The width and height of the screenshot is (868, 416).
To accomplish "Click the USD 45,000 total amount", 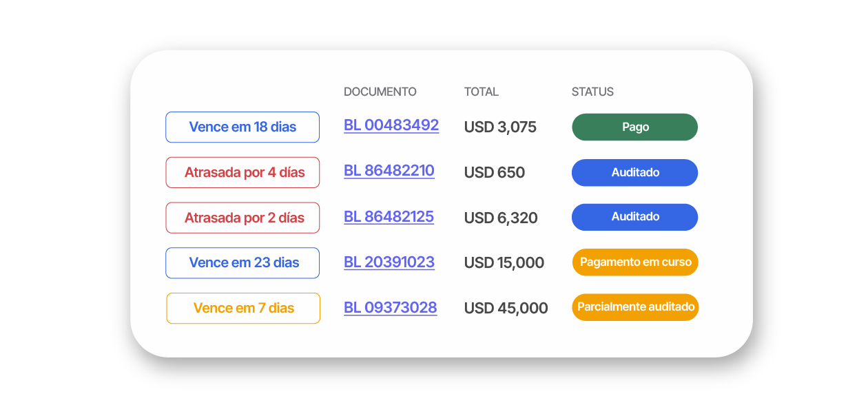I will tap(506, 309).
